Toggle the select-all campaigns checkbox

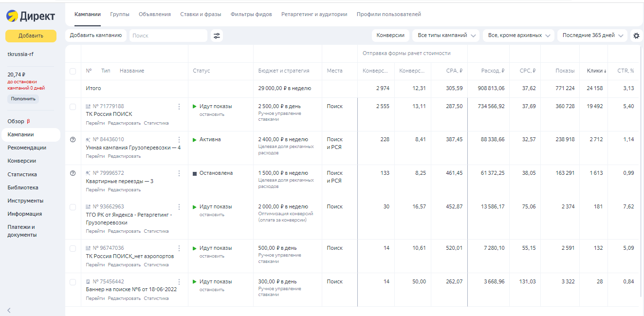(73, 71)
